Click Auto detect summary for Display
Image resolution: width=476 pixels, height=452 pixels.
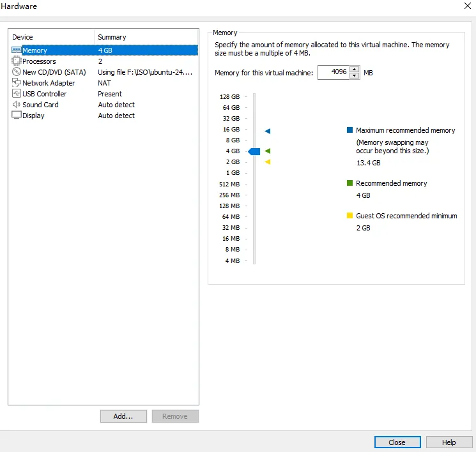tap(116, 116)
